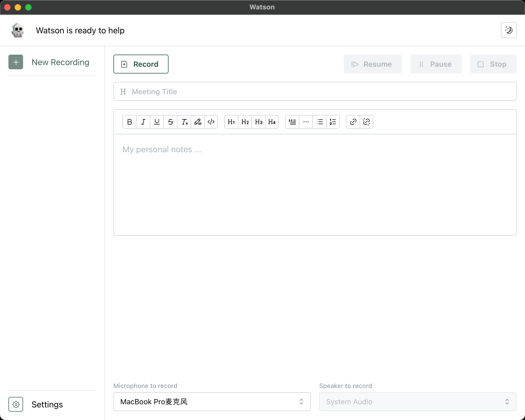Expand the Speaker to record dropdown

pyautogui.click(x=418, y=402)
